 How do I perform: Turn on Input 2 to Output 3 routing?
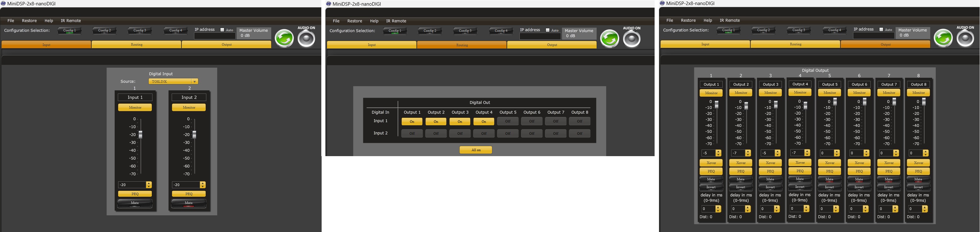[460, 133]
